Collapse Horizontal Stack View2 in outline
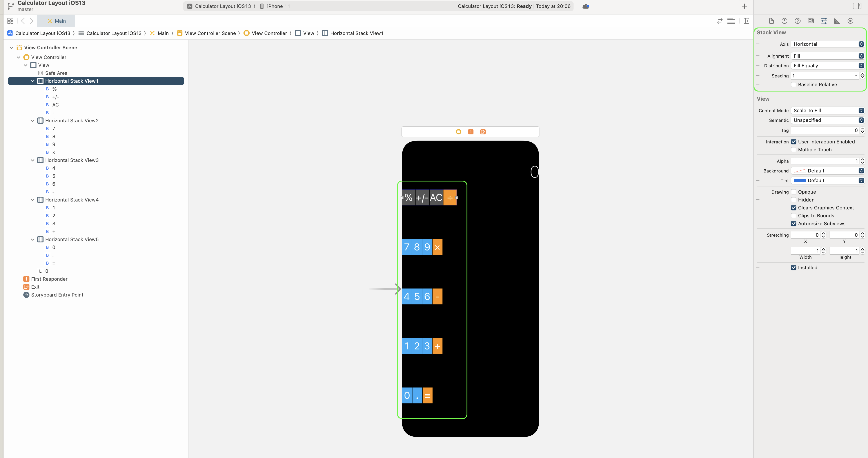This screenshot has width=868, height=458. pos(32,121)
